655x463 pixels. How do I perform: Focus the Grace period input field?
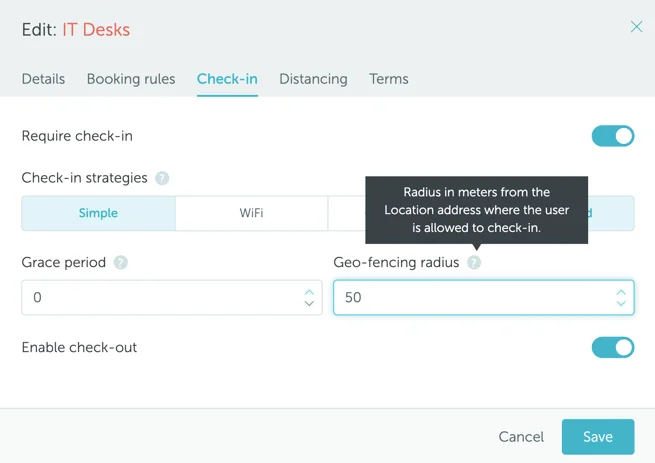pos(160,298)
